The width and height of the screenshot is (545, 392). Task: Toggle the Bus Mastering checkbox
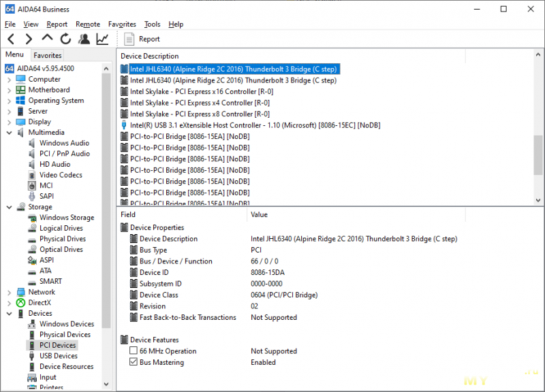134,361
